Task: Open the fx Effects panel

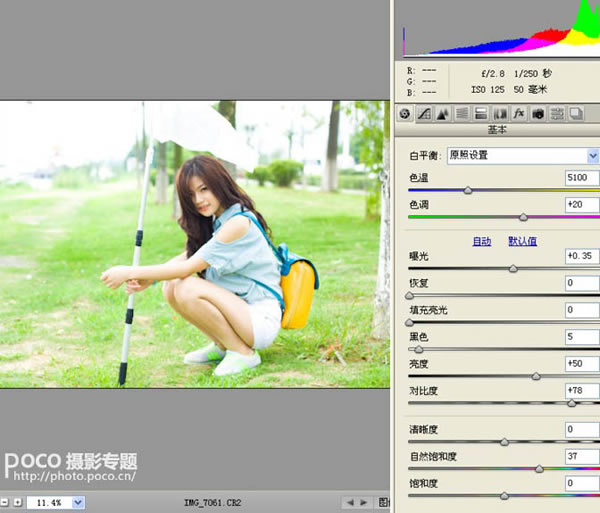Action: point(518,114)
